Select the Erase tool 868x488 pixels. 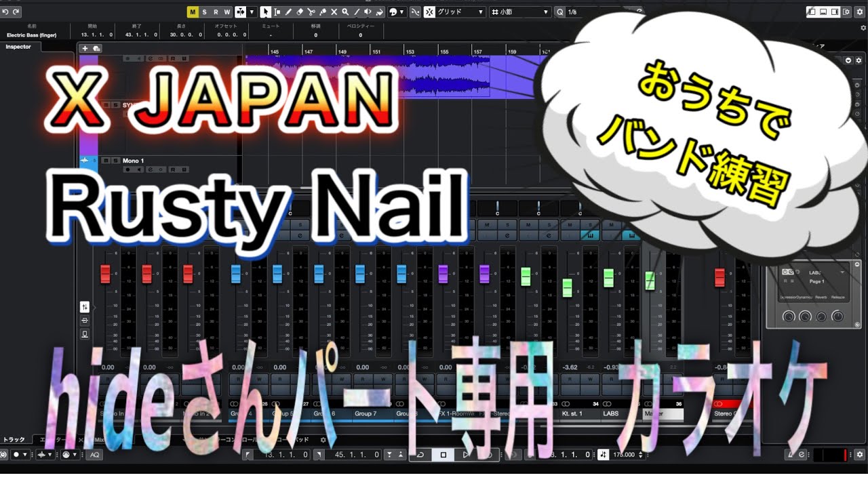300,12
